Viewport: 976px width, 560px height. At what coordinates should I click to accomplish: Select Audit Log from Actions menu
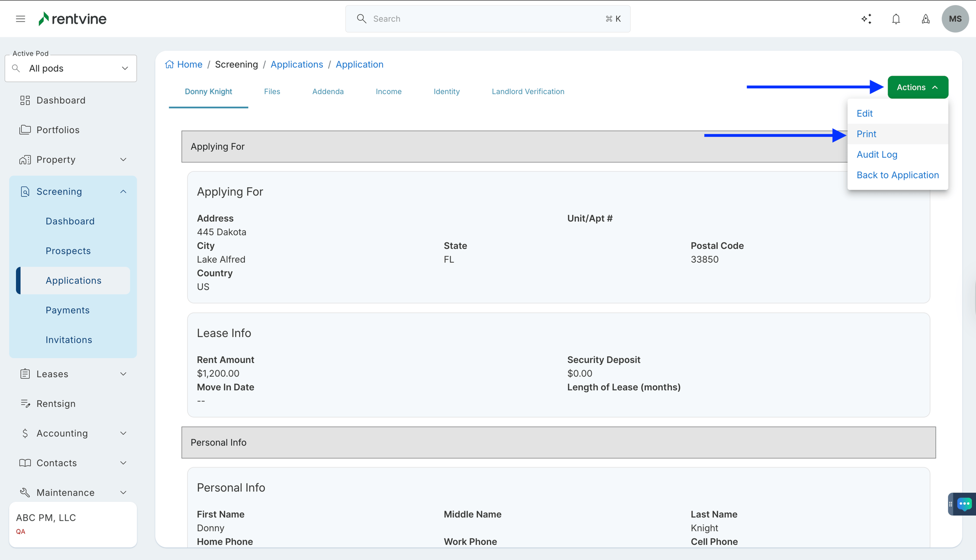877,155
